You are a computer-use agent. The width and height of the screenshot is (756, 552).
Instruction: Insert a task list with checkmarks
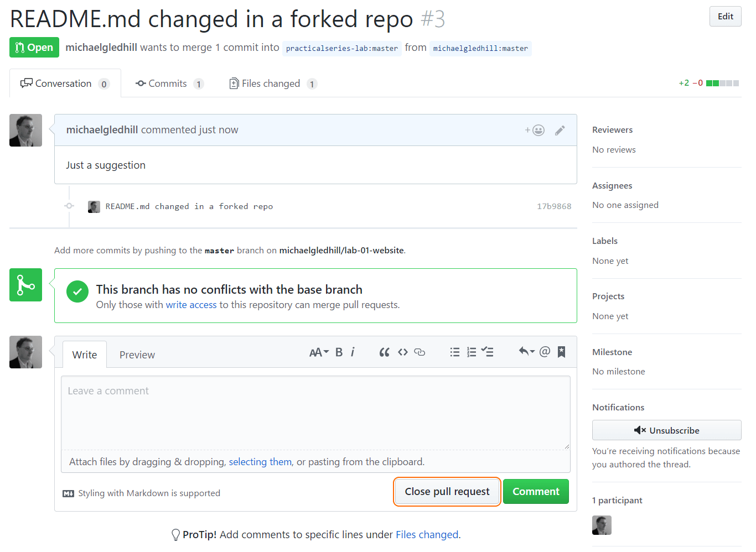pyautogui.click(x=488, y=352)
